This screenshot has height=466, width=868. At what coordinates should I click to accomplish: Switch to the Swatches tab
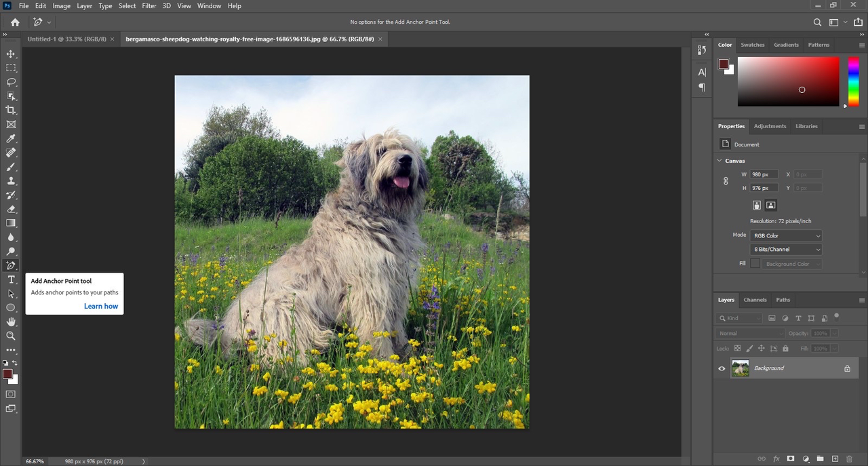pos(752,45)
